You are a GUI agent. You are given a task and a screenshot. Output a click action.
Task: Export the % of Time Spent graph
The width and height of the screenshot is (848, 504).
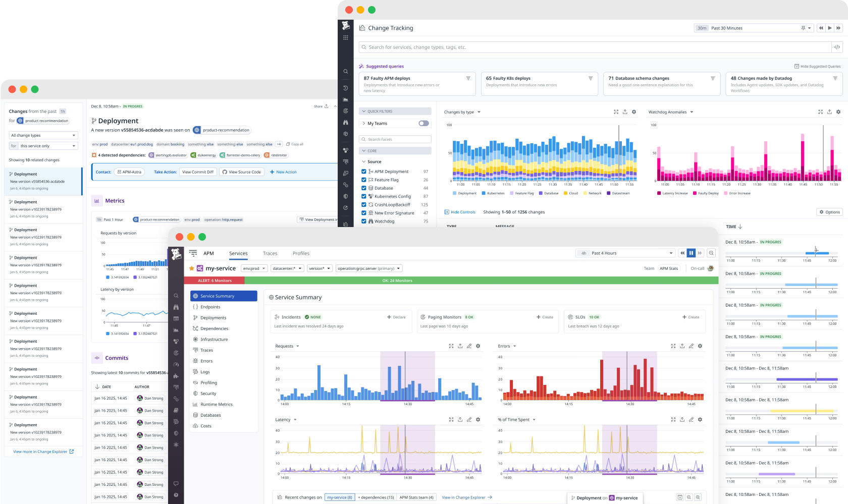(682, 420)
